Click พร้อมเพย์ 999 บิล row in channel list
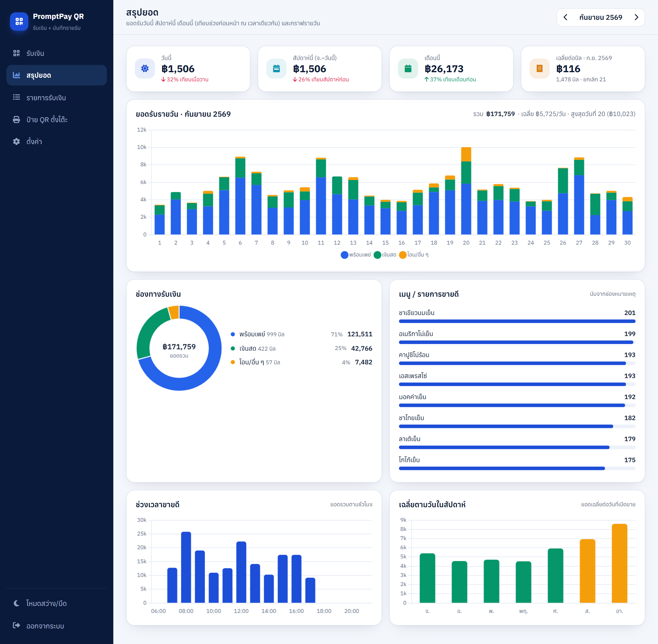This screenshot has width=658, height=644. [301, 334]
